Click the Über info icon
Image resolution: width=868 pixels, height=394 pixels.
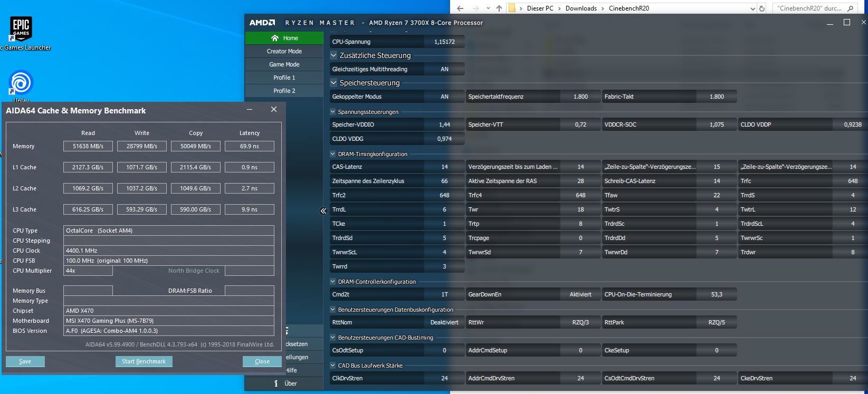click(275, 383)
